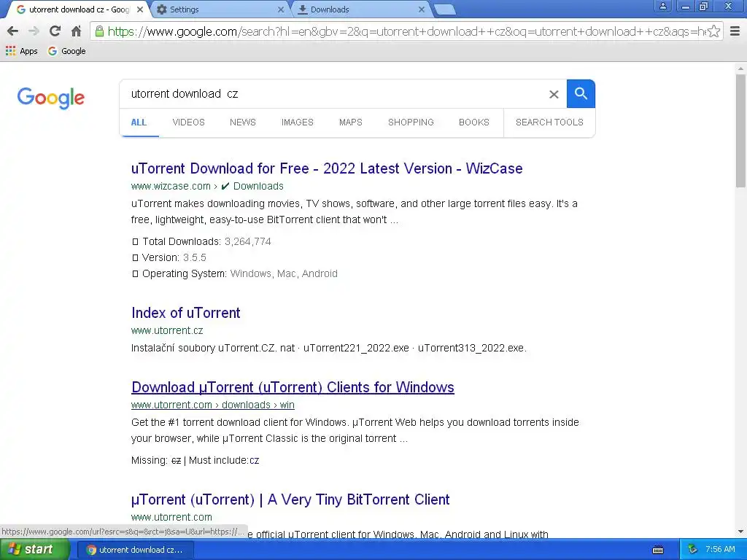Image resolution: width=747 pixels, height=560 pixels.
Task: Close the utorrent download cz tab
Action: click(x=140, y=9)
